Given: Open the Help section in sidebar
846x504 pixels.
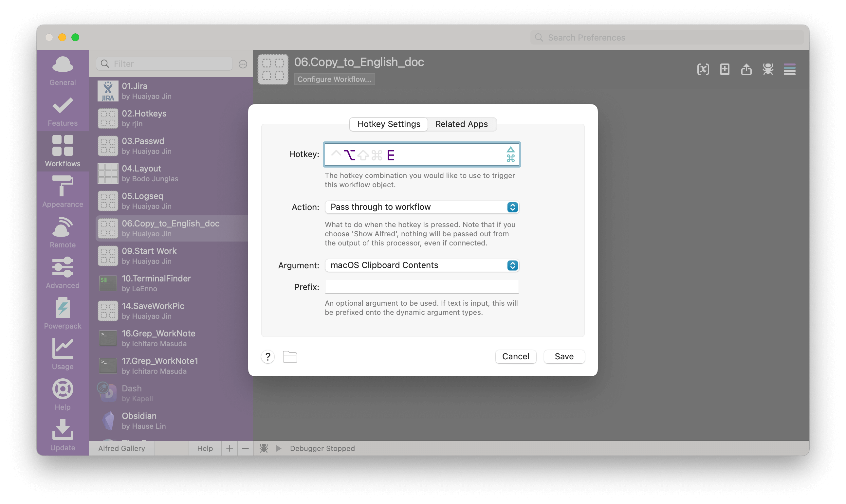Looking at the screenshot, I should point(63,395).
